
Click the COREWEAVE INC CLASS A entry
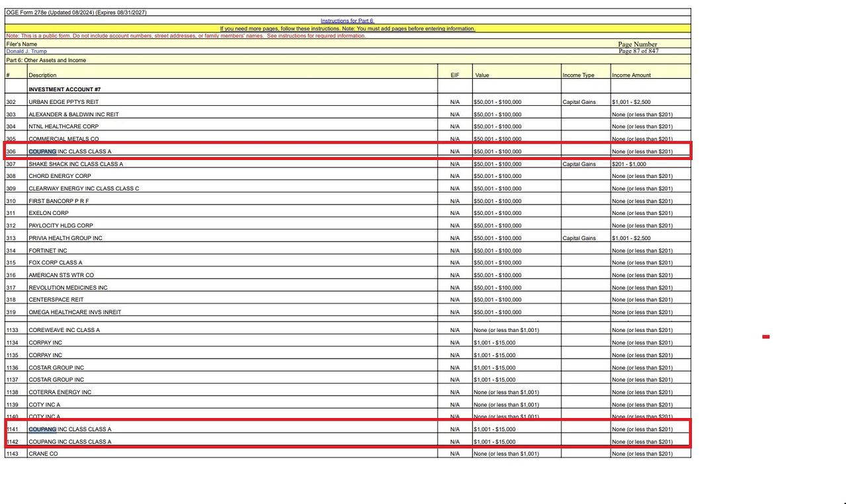click(x=64, y=330)
